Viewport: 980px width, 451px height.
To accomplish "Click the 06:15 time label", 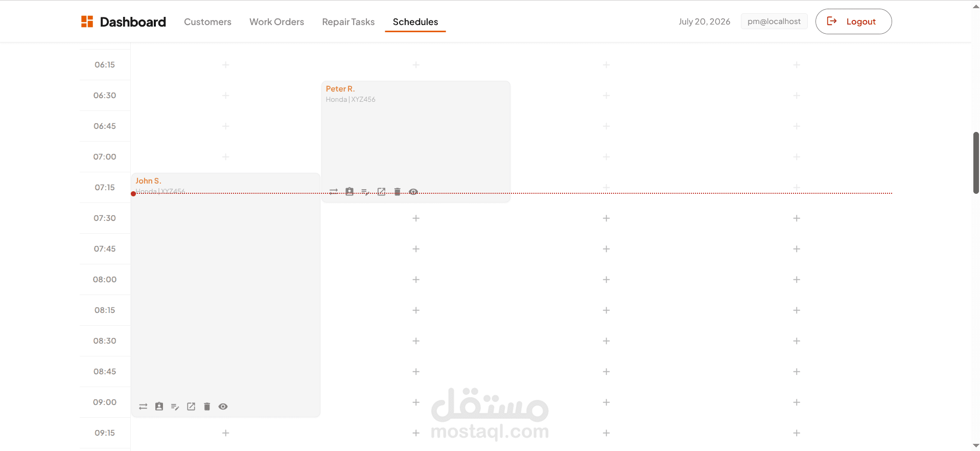I will click(x=105, y=65).
